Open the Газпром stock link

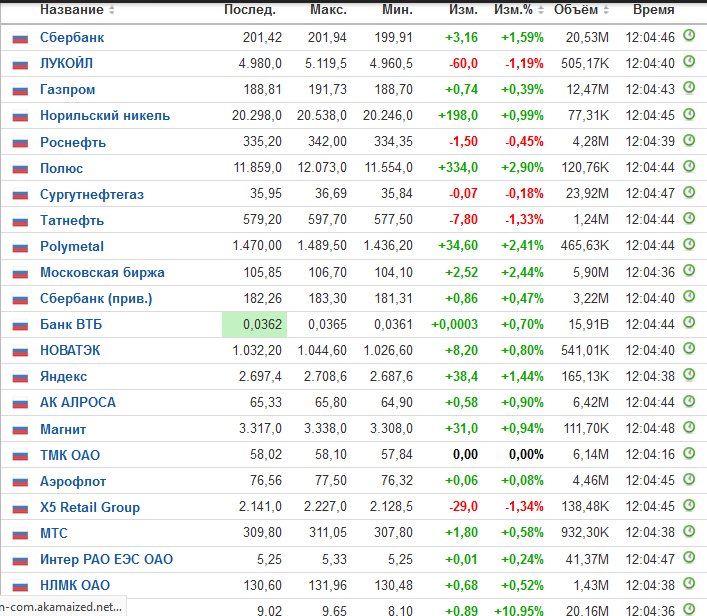pos(68,89)
